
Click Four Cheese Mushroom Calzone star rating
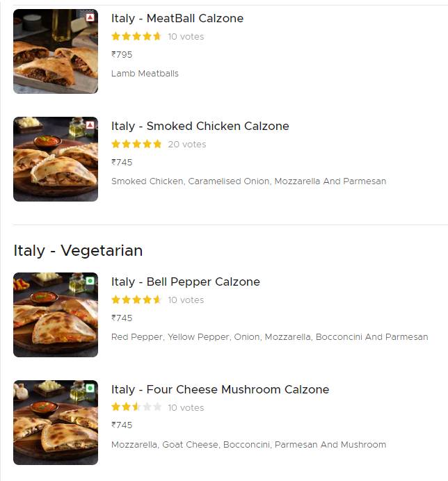point(136,407)
